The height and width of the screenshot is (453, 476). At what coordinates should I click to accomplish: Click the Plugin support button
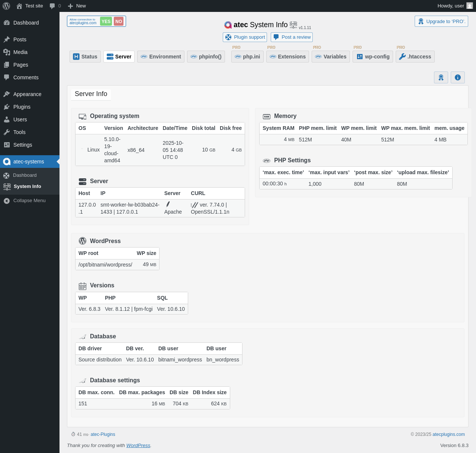coord(245,37)
